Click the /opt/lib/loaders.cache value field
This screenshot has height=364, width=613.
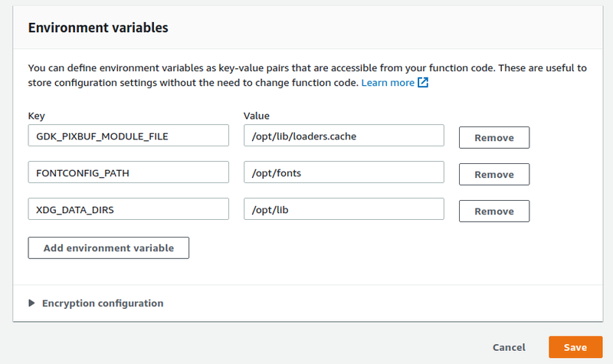[x=343, y=136]
